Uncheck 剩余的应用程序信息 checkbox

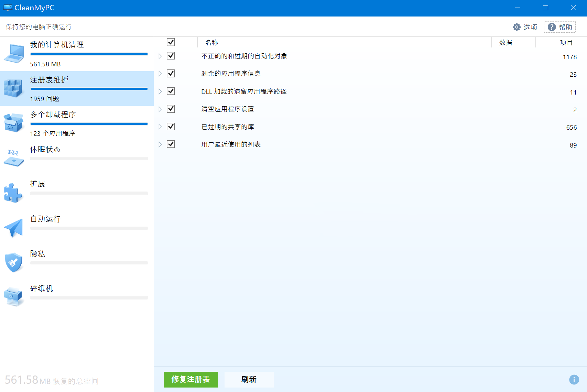(x=171, y=74)
